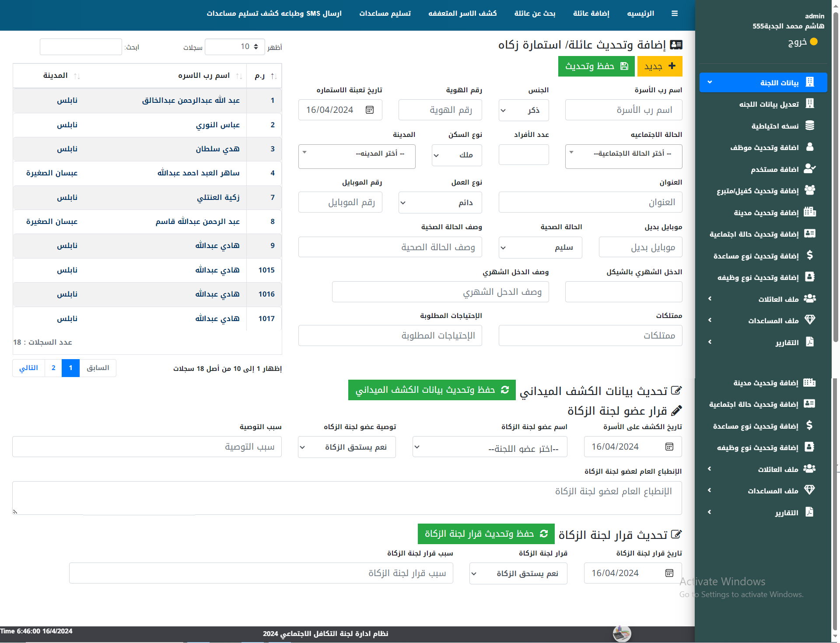Image resolution: width=840 pixels, height=643 pixels.
Task: Click the hamburger menu icon in navbar
Action: tap(675, 13)
